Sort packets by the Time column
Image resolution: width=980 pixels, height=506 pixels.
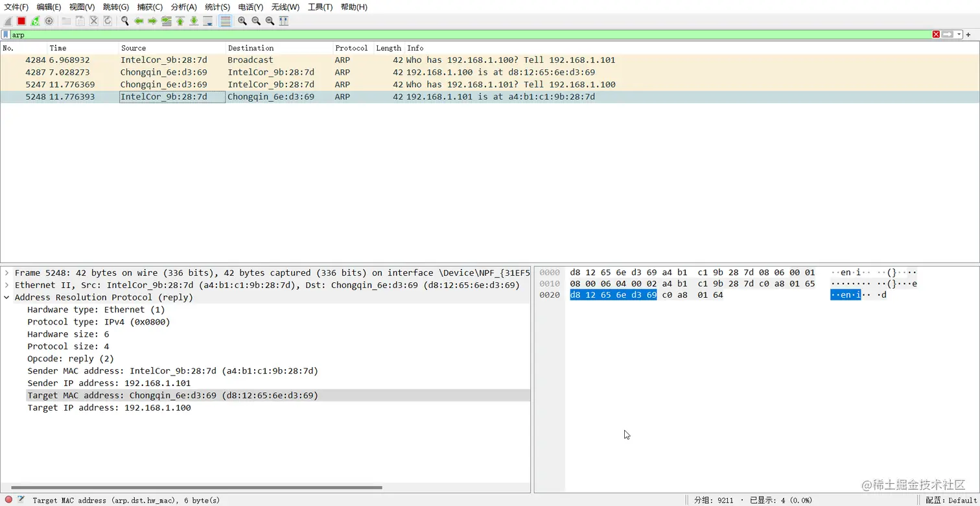(83, 48)
